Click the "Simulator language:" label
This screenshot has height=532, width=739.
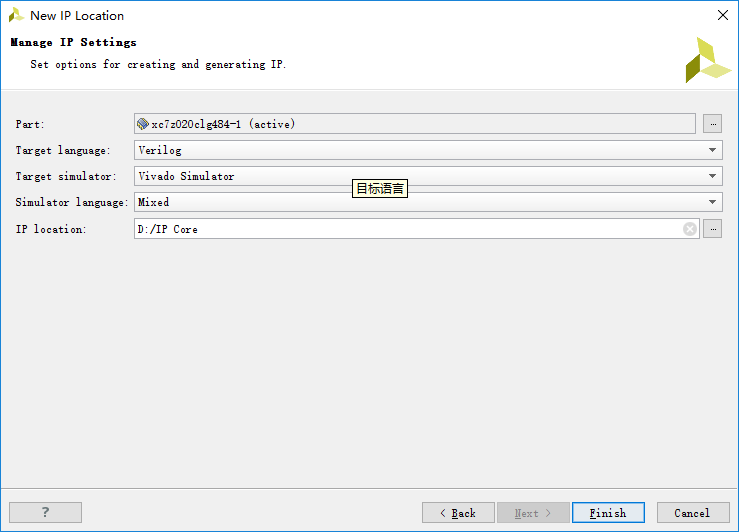(x=72, y=202)
